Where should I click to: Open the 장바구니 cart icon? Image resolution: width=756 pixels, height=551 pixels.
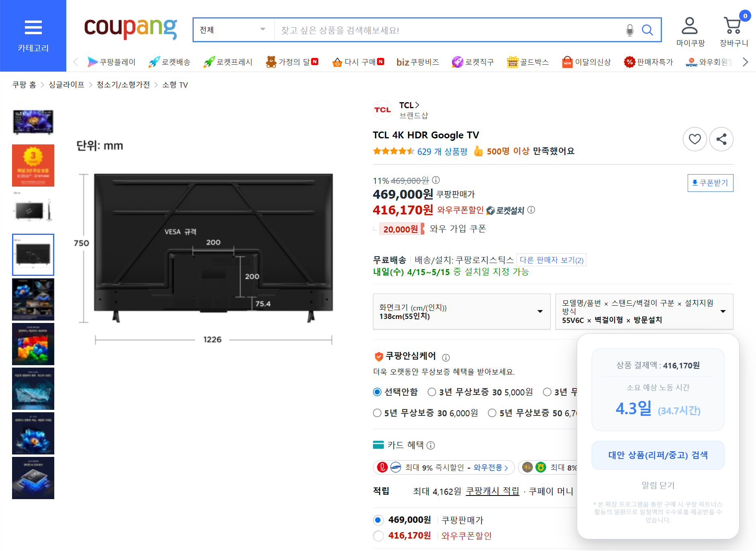click(733, 32)
